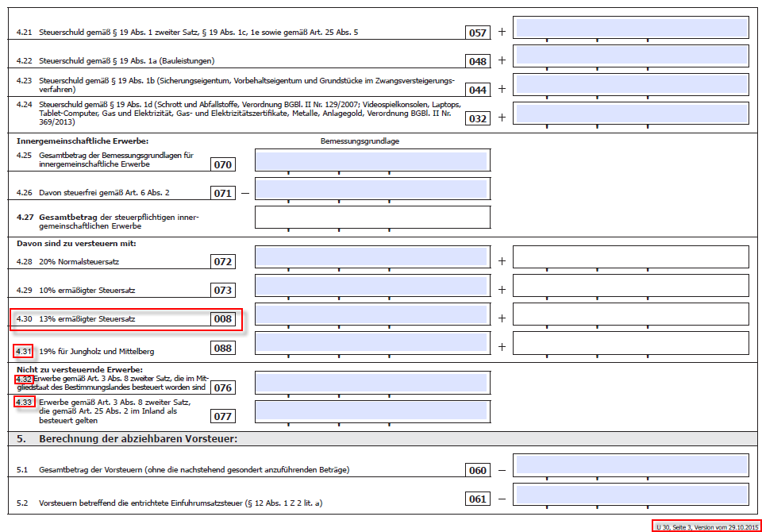Screen dimensions: 762x532
Task: Click the Vorsteuer amount field for code 060
Action: pos(631,466)
